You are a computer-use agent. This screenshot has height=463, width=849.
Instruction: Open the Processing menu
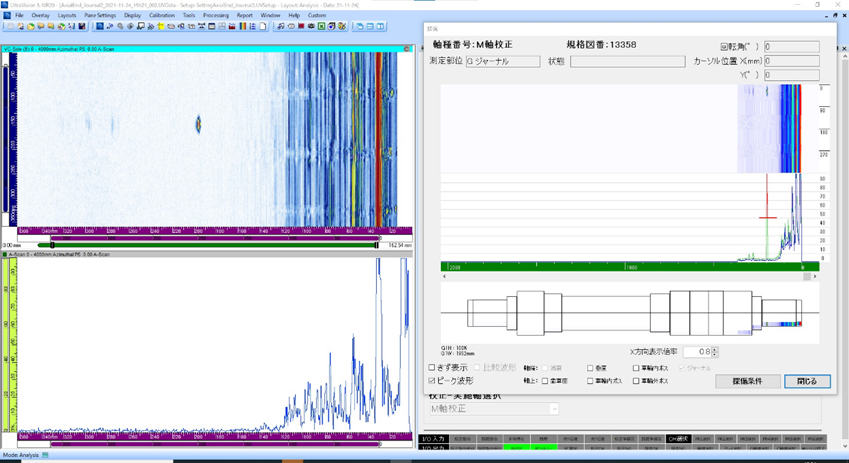point(215,15)
